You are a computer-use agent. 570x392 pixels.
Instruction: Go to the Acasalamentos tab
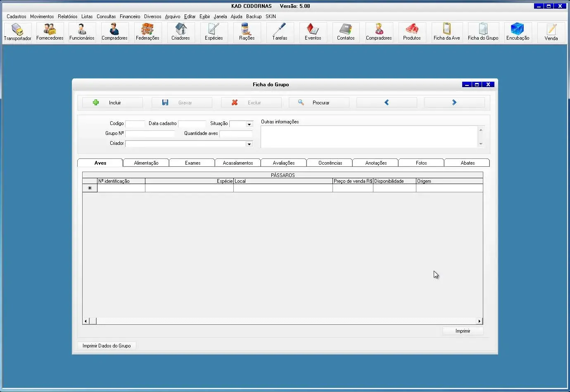point(238,163)
